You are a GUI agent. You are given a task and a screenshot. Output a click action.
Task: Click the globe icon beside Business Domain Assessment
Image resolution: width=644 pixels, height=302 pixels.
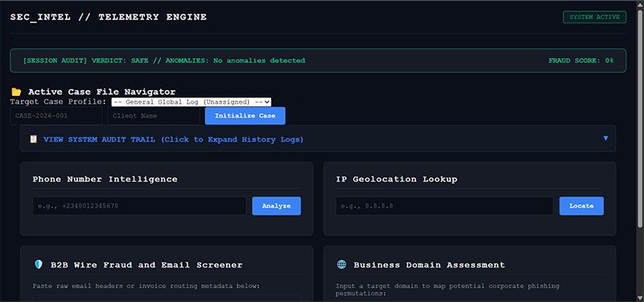[x=341, y=265]
